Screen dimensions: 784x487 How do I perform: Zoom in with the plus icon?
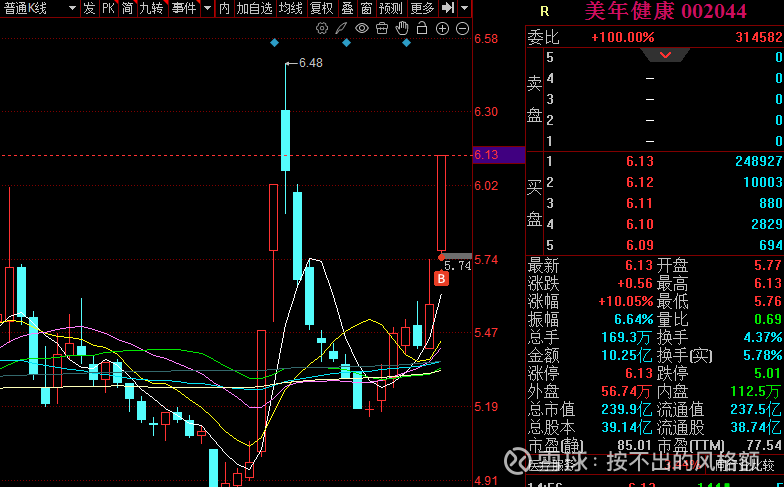click(442, 28)
